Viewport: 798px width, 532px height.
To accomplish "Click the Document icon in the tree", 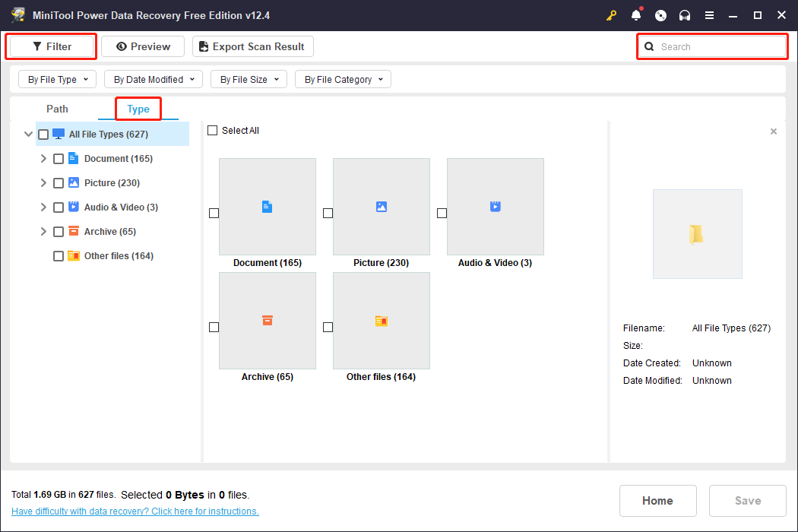I will (73, 158).
